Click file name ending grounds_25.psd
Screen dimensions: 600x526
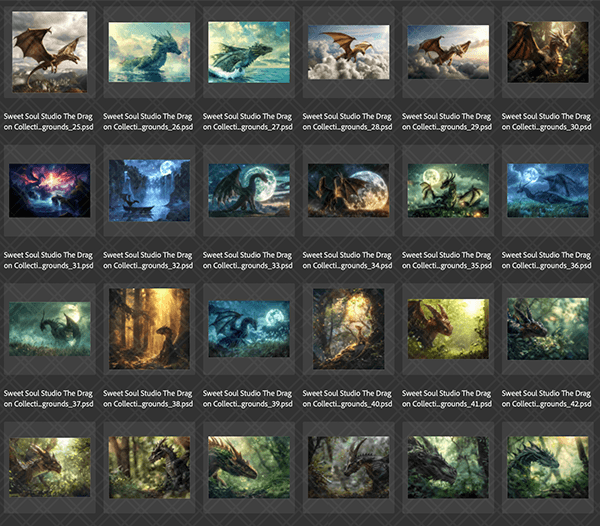click(48, 122)
